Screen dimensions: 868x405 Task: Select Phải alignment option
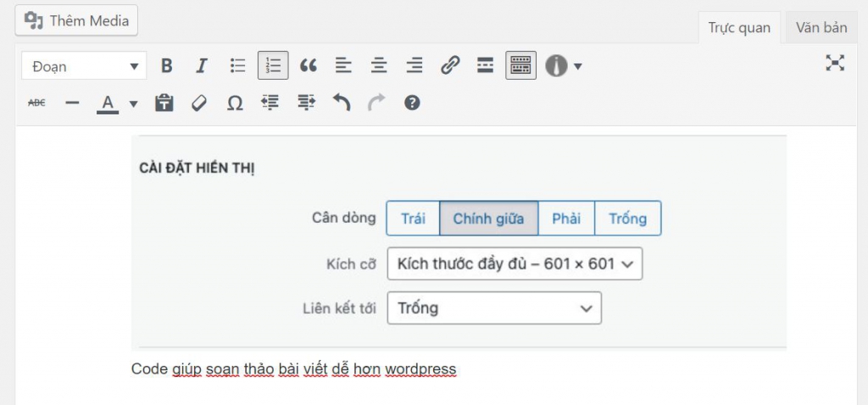click(566, 218)
